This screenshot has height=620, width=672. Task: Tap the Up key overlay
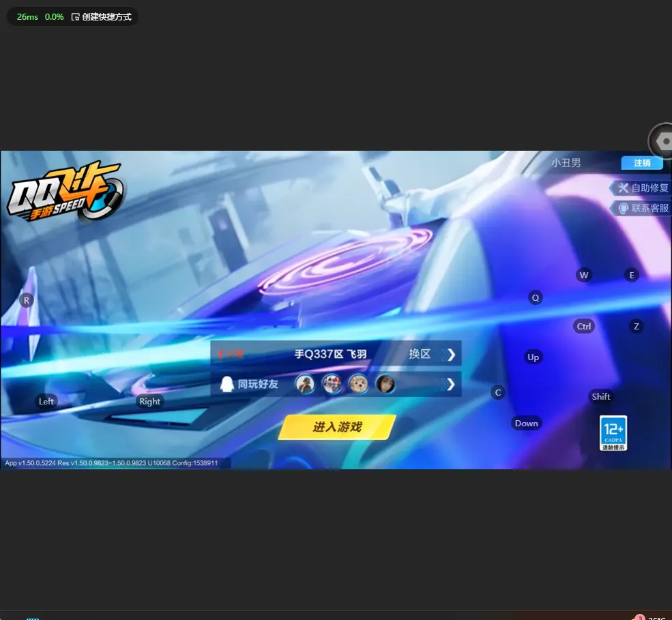533,357
